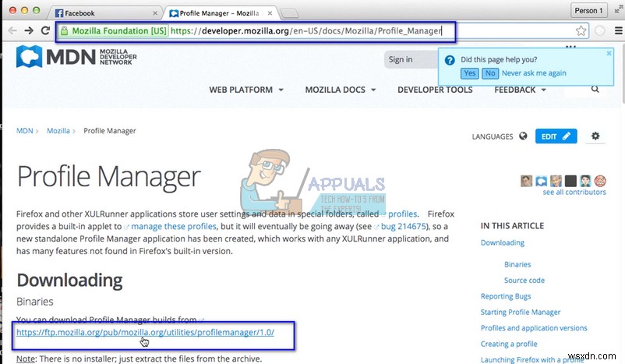Answer Yes in the feedback popup
Screen dimensions: 625x364
(470, 73)
